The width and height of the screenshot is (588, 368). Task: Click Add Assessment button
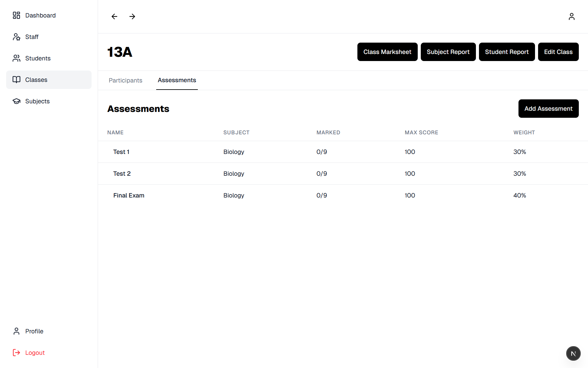click(x=548, y=109)
